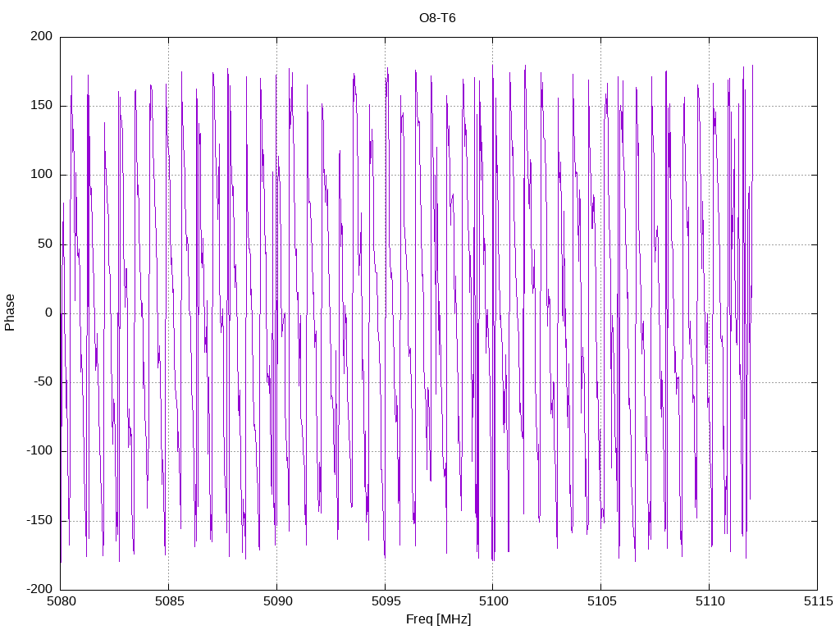This screenshot has height=630, width=840.
Task: Click the y-axis value 100
Action: (42, 175)
